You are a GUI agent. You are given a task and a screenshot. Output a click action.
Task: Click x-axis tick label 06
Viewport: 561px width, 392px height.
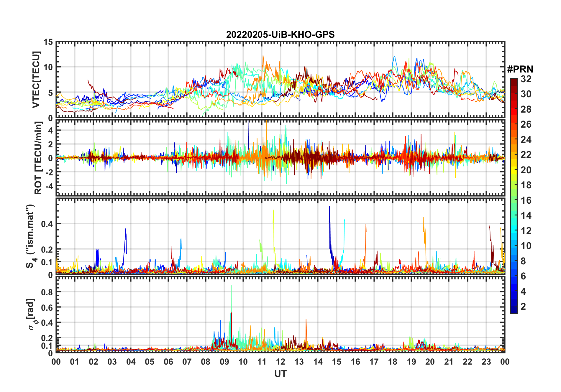point(168,362)
